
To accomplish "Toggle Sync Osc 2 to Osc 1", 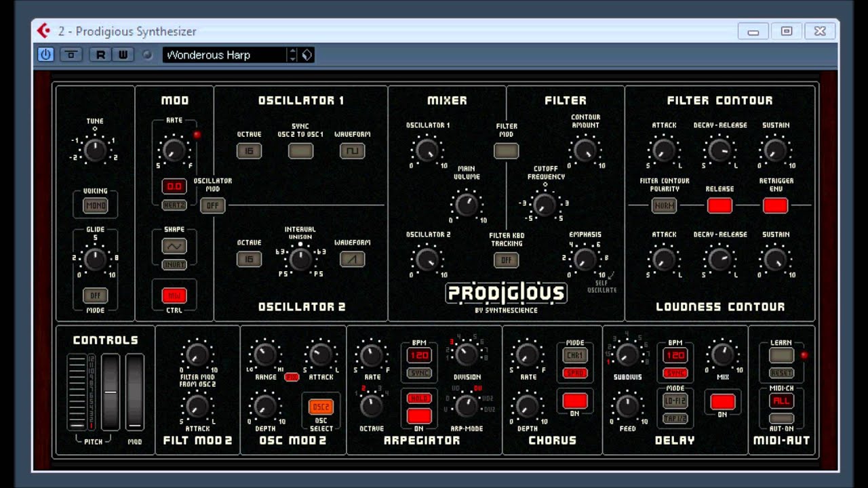I will click(x=300, y=151).
